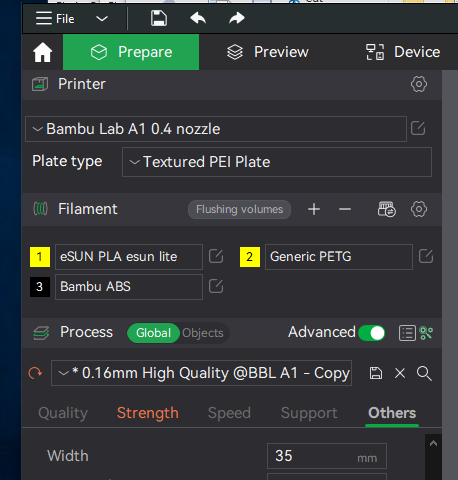This screenshot has width=458, height=480.
Task: Open the Bambu ABS filament dropdown
Action: 129,287
